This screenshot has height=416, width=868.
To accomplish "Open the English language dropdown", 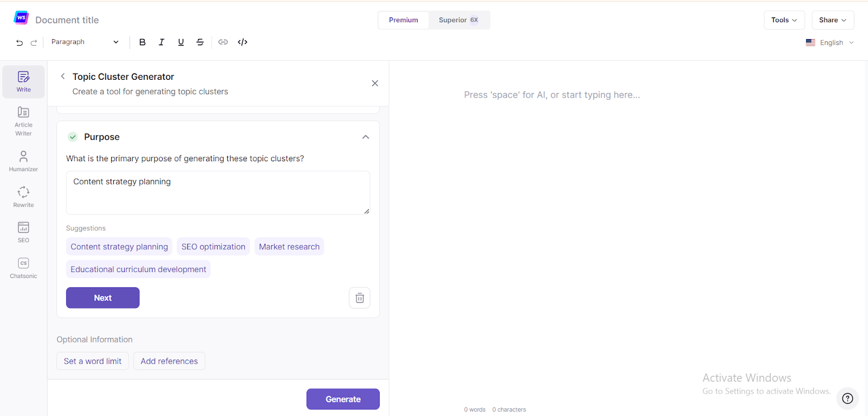I will tap(830, 42).
